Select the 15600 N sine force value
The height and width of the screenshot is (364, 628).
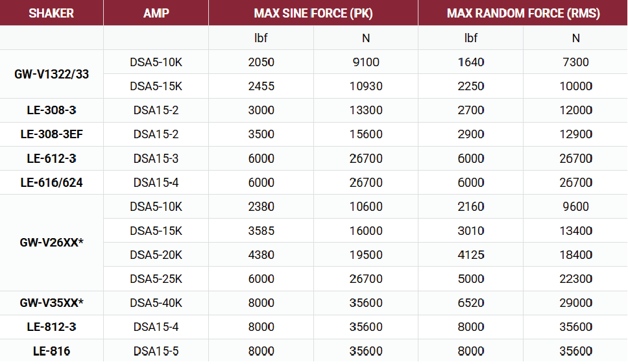(366, 134)
